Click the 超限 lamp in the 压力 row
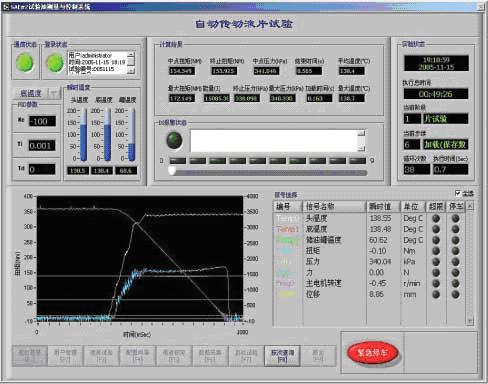Viewport: 488px width, 384px height. (x=436, y=262)
